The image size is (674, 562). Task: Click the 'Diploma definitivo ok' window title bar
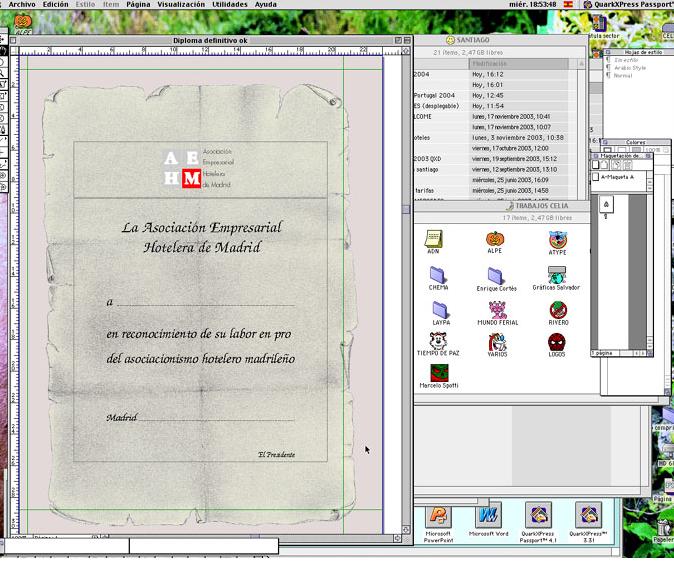tap(210, 40)
